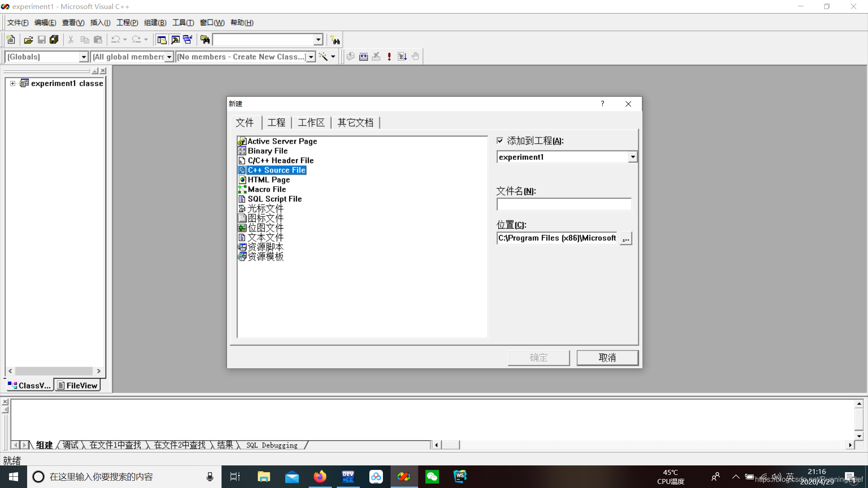Click the Undo arrow icon
Screen dimensions: 868x488
[116, 40]
